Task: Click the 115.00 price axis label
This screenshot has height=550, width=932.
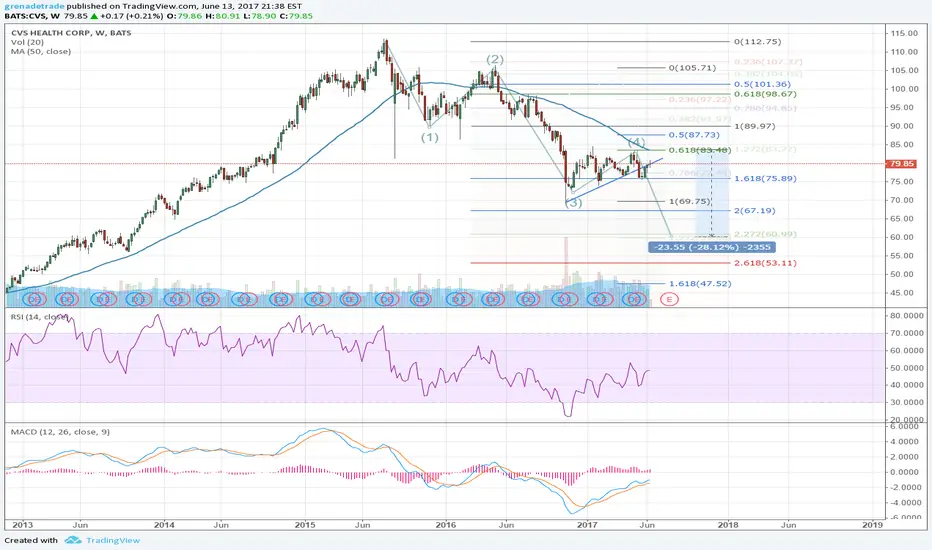Action: [903, 33]
